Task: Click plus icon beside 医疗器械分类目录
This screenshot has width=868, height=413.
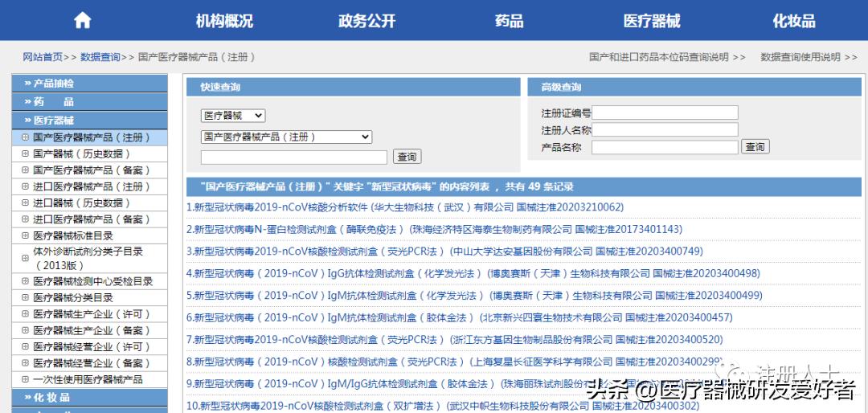Action: (25, 297)
